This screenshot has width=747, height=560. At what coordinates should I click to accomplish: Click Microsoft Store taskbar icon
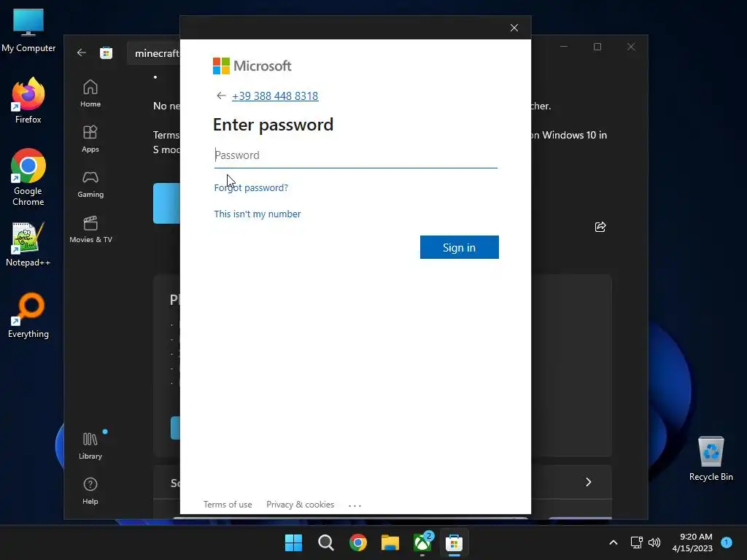point(454,542)
